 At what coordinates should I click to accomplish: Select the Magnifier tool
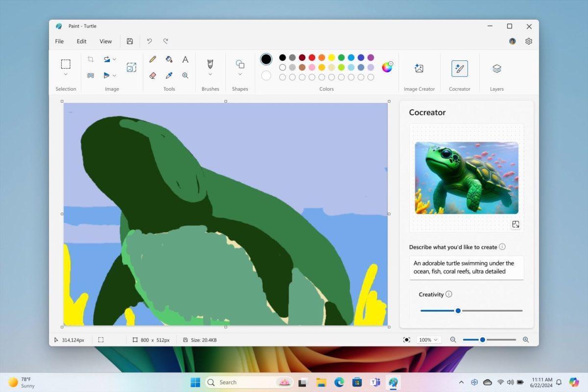coord(185,75)
